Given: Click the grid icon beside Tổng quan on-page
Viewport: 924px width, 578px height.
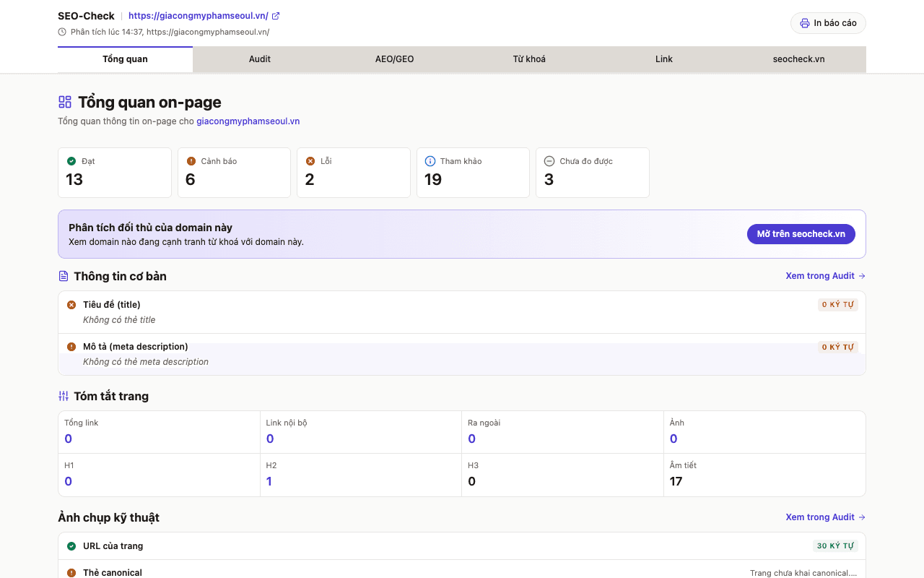Looking at the screenshot, I should coord(65,102).
